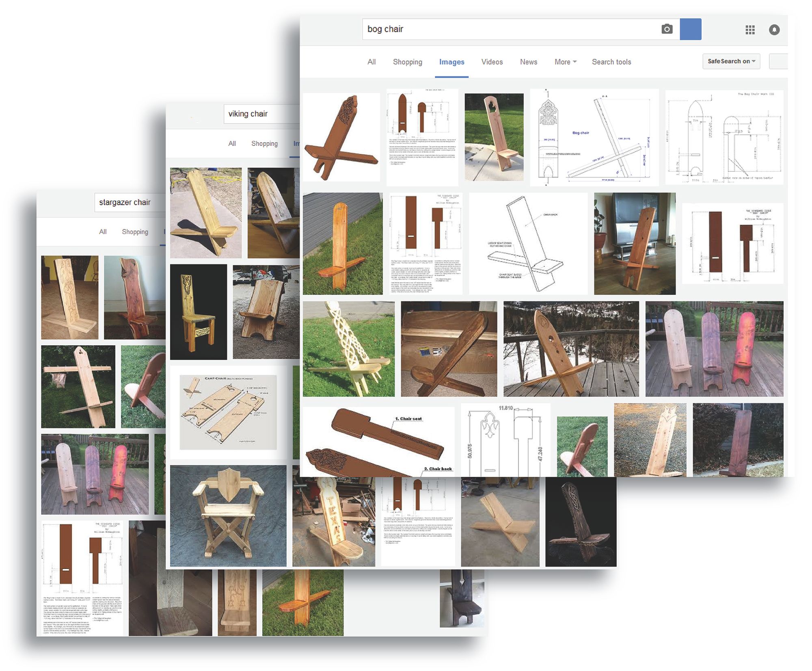Screen dimensions: 812x671
Task: Open the light wood chair on gravel photo
Action: point(650,440)
